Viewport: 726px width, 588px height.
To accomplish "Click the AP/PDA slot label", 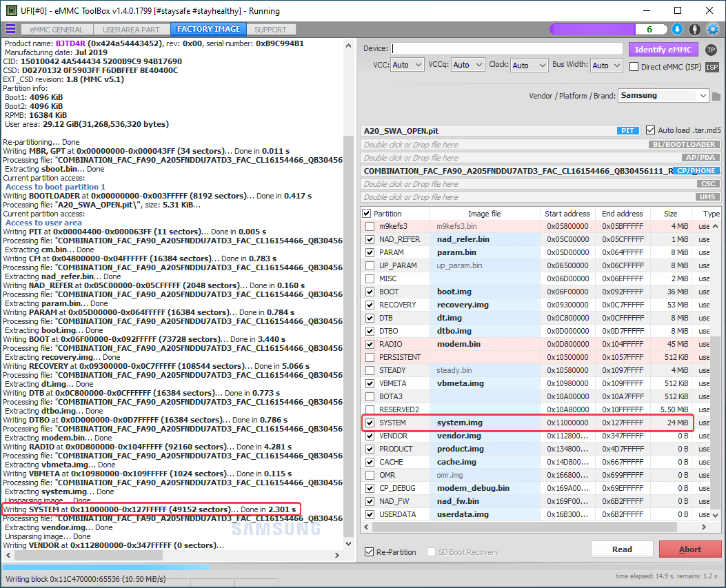I will pos(700,157).
